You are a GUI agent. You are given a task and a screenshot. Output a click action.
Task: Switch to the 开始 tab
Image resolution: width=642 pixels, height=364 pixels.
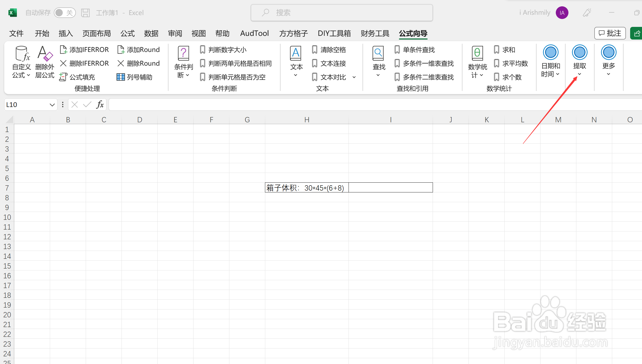click(x=42, y=33)
